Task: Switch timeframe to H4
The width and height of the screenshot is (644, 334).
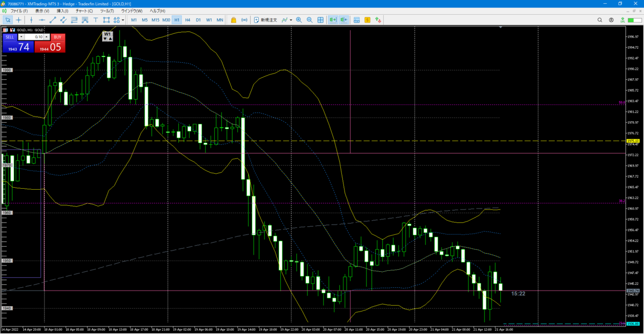Action: pos(187,20)
